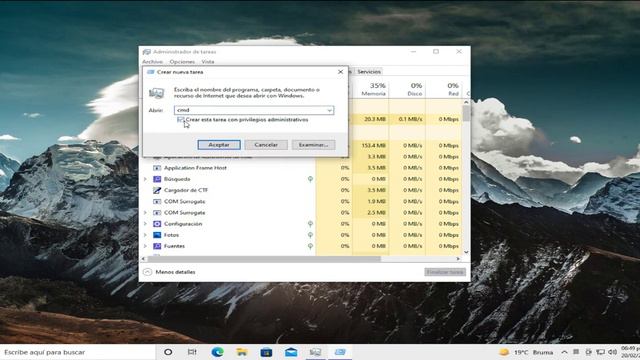Click the Application Frame Host process icon
This screenshot has width=640, height=360.
click(157, 168)
